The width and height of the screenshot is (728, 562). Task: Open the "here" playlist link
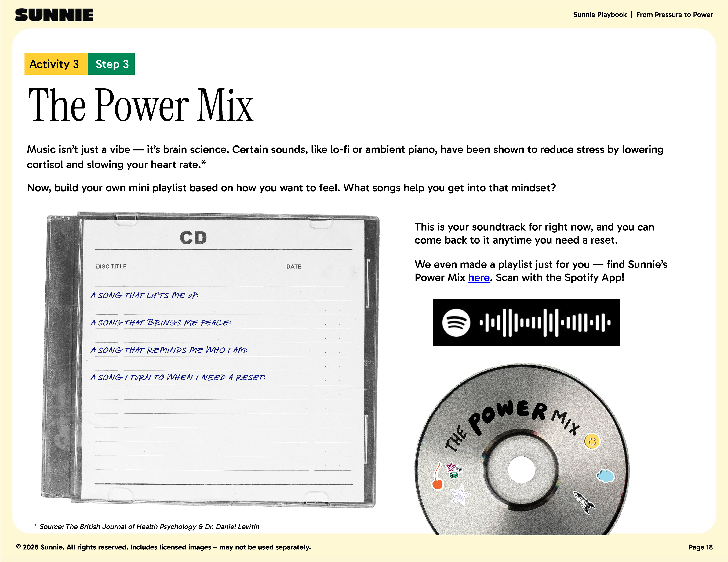[479, 277]
